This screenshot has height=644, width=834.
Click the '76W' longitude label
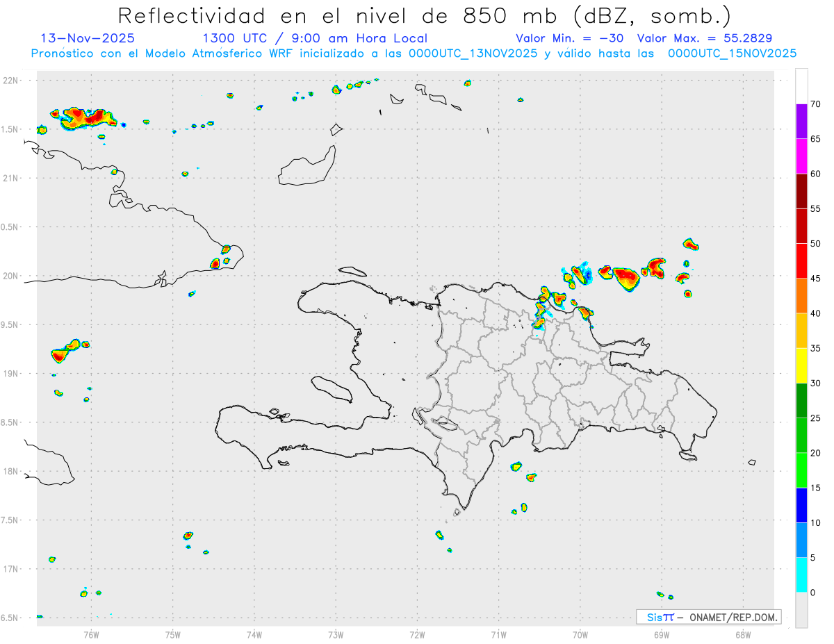[x=91, y=635]
